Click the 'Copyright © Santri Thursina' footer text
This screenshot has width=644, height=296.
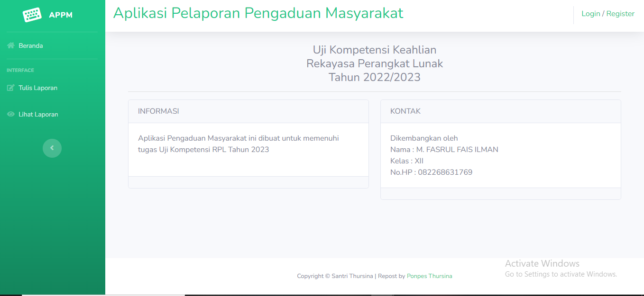(x=335, y=276)
